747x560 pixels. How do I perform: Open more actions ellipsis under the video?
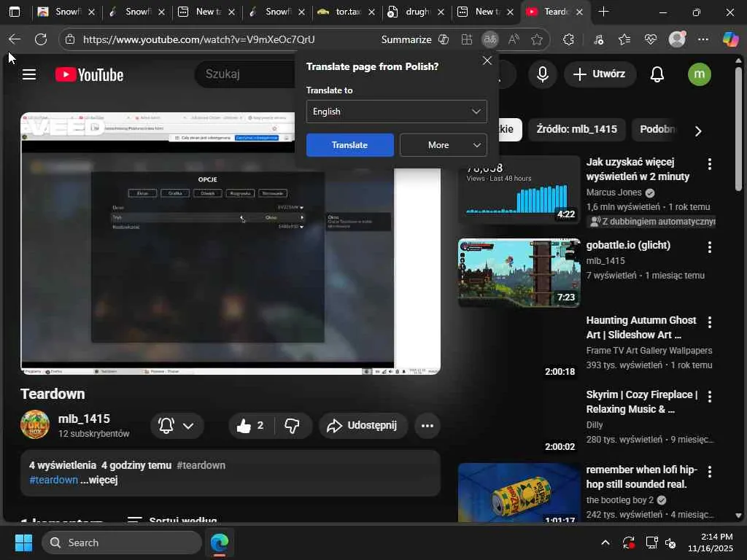click(x=427, y=426)
